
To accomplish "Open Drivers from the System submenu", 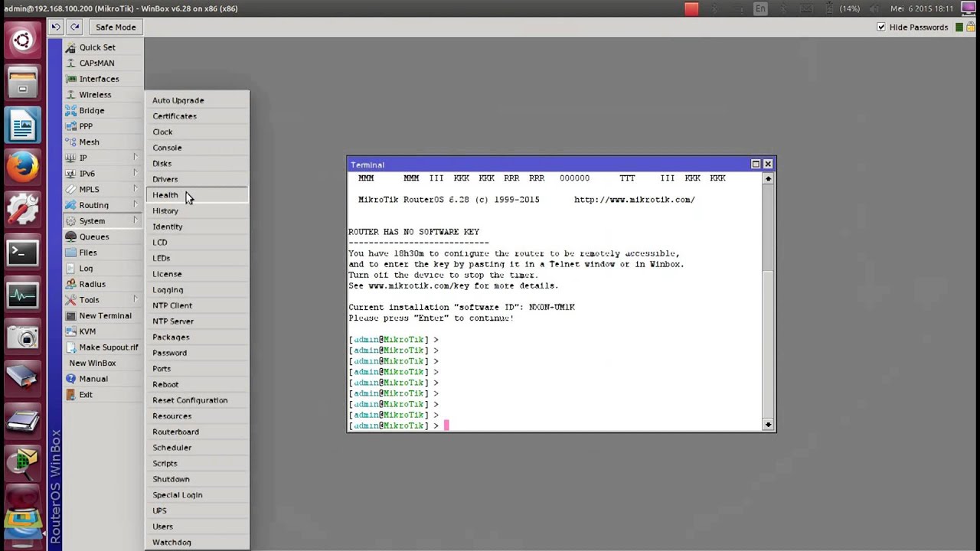I will click(198, 179).
